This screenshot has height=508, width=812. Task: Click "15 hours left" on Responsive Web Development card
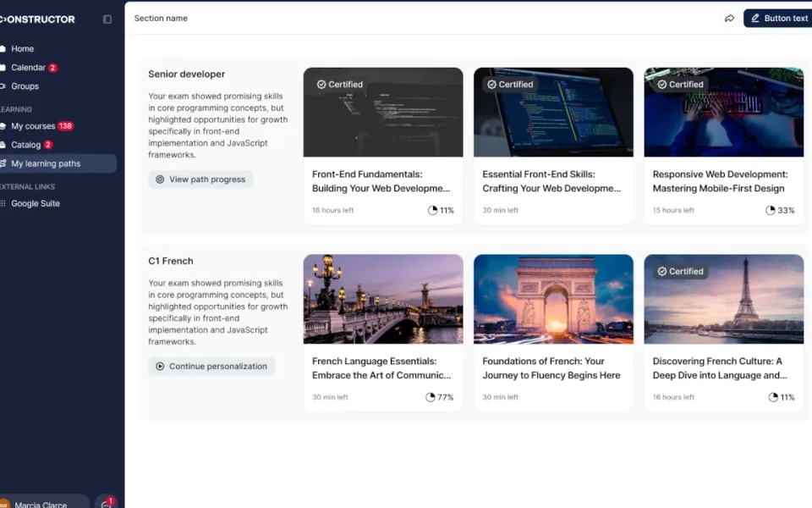(673, 210)
